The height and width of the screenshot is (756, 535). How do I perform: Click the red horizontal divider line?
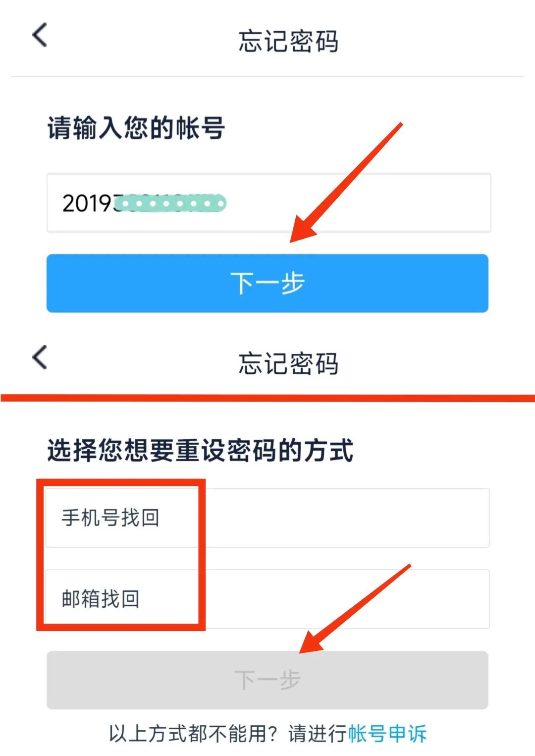(x=267, y=398)
